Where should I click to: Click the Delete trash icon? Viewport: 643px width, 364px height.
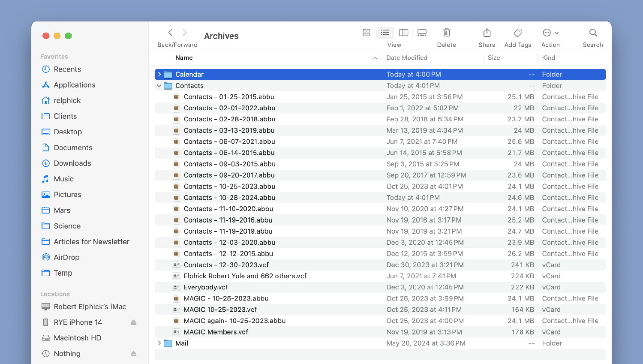point(447,33)
